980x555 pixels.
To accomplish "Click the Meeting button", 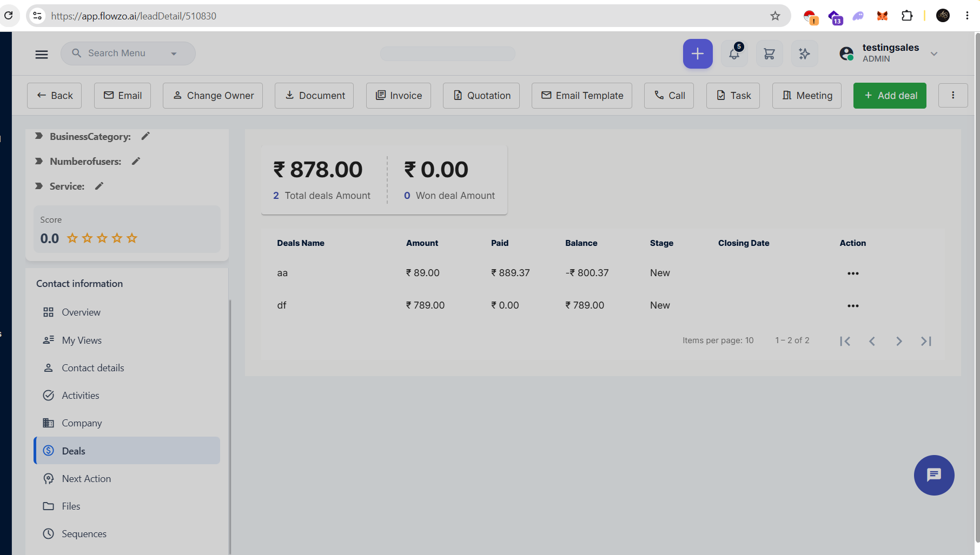I will (x=807, y=96).
